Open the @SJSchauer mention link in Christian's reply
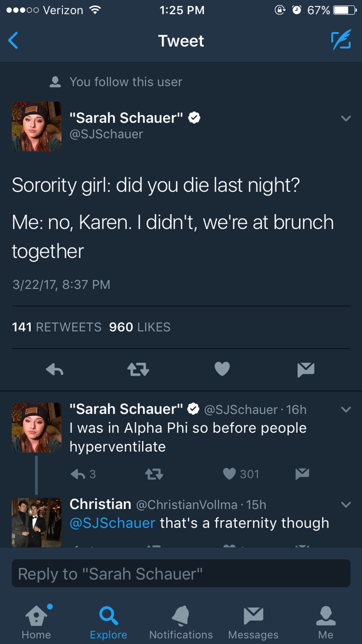Screen dimensions: 362x644 coord(113,523)
